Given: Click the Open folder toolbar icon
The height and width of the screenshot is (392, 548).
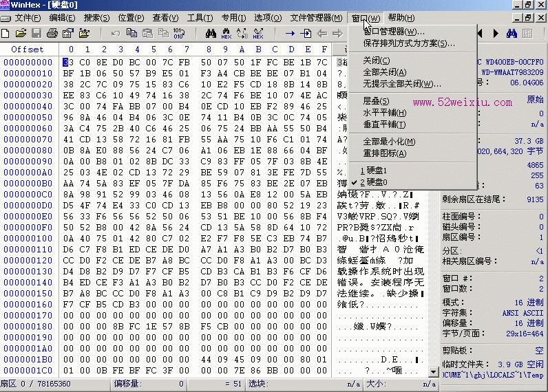Looking at the screenshot, I should click(21, 34).
